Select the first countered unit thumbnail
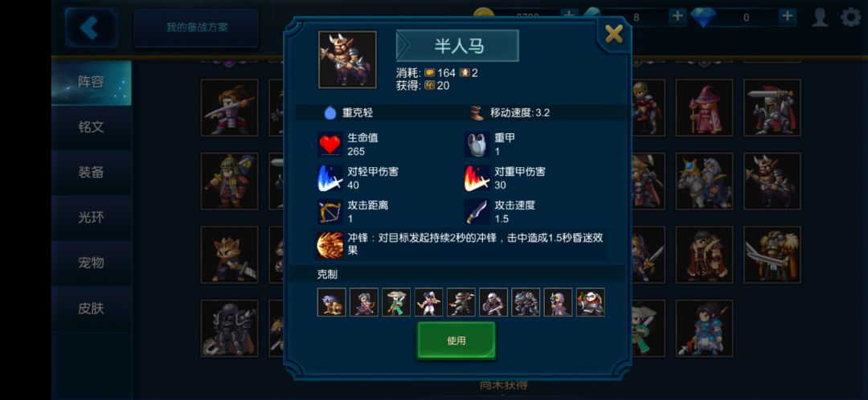This screenshot has width=868, height=400. [x=332, y=302]
